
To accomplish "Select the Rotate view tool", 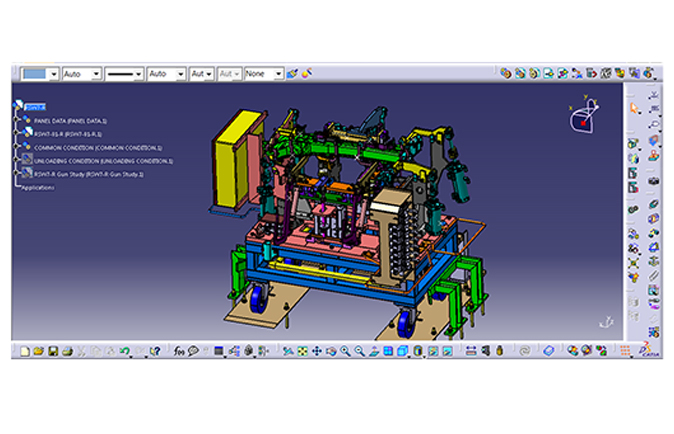I will (x=331, y=351).
